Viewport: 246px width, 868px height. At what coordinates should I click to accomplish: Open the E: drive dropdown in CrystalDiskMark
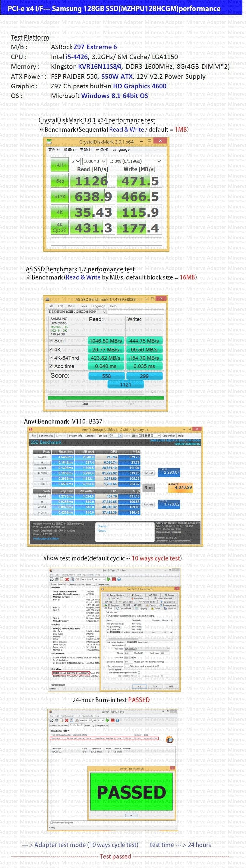[x=135, y=161]
